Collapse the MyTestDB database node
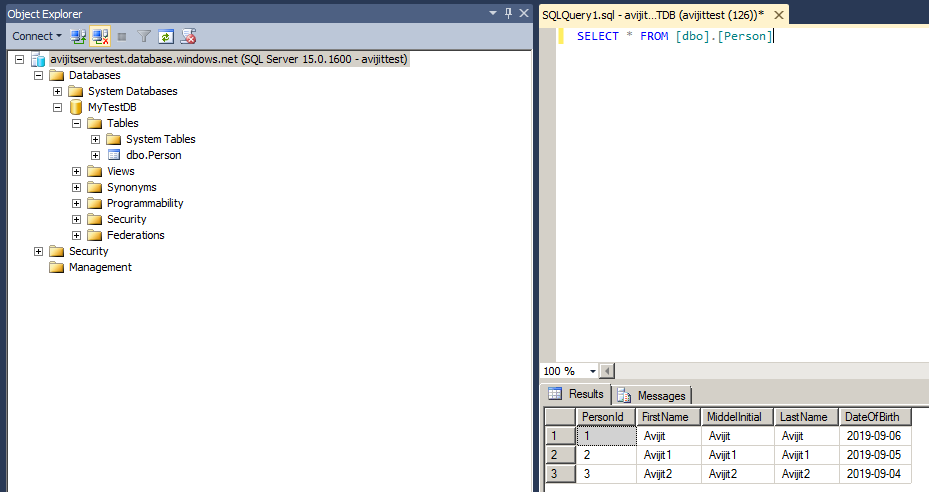The height and width of the screenshot is (492, 929). 58,107
